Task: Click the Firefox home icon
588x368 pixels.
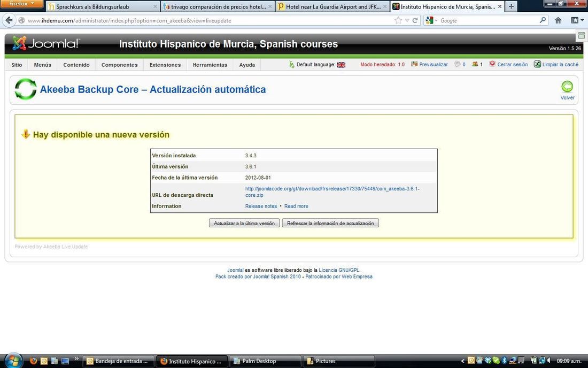Action: [558, 20]
